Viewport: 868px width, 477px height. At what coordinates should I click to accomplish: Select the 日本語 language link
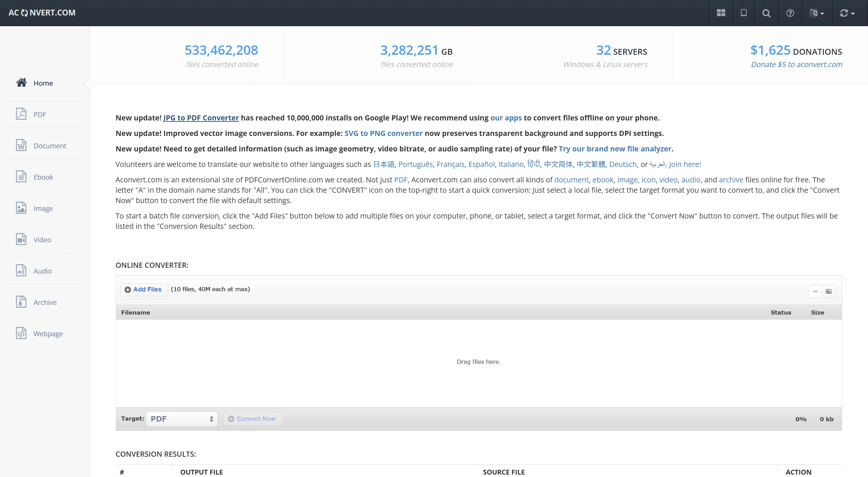(x=384, y=165)
